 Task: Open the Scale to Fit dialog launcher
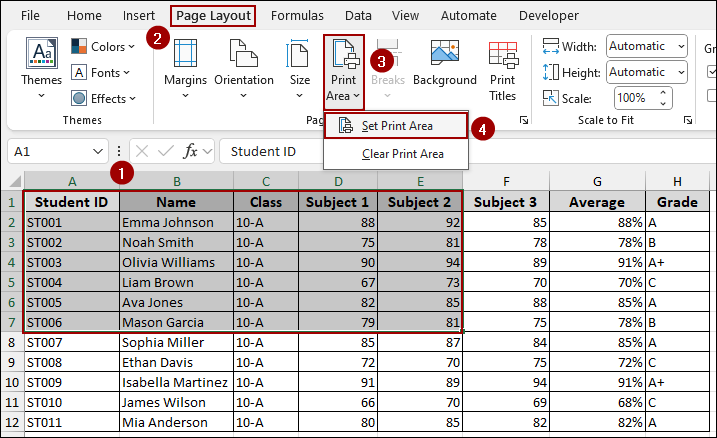[688, 120]
